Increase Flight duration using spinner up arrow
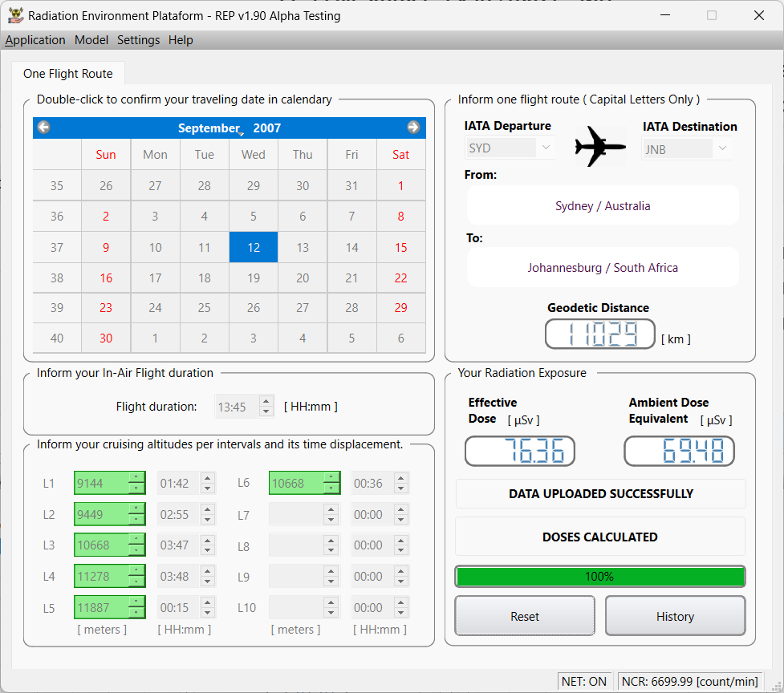 266,402
